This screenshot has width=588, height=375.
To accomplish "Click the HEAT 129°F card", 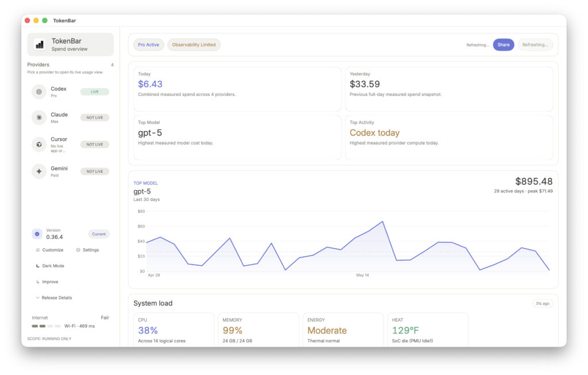I will pyautogui.click(x=428, y=330).
